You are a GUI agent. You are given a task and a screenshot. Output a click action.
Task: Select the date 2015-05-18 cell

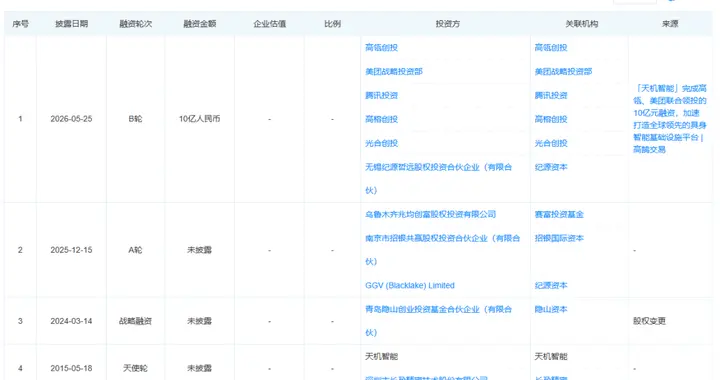click(x=71, y=369)
